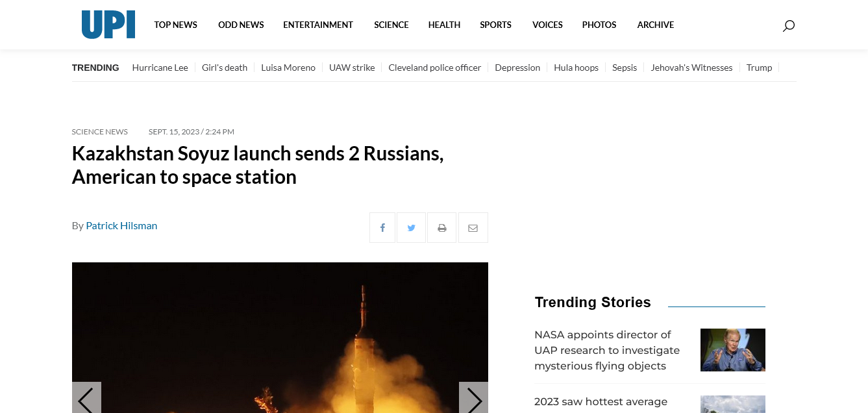868x413 pixels.
Task: Click the article headline about Soyuz launch
Action: (x=258, y=165)
